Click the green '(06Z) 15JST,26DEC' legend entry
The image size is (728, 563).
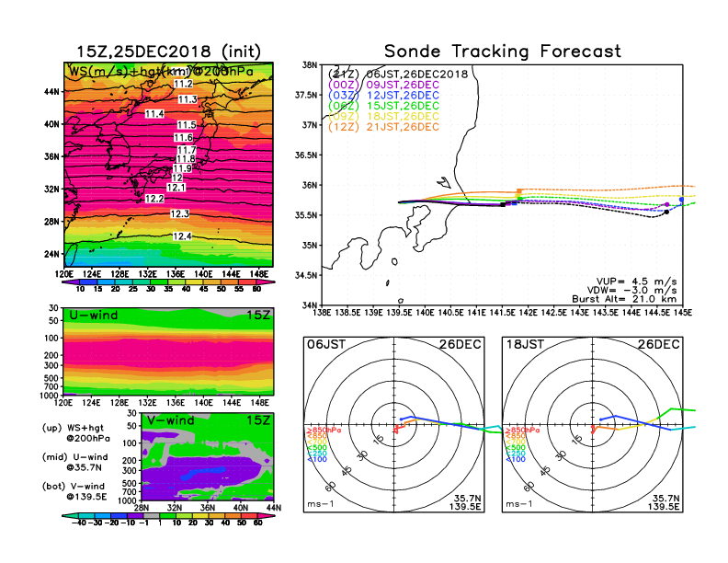(383, 106)
